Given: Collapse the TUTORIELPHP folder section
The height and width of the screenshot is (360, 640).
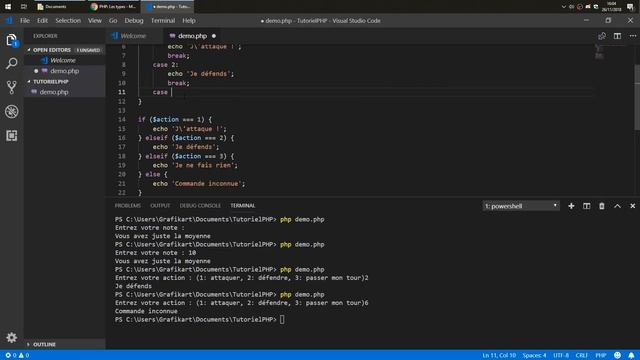Looking at the screenshot, I should pos(64,82).
